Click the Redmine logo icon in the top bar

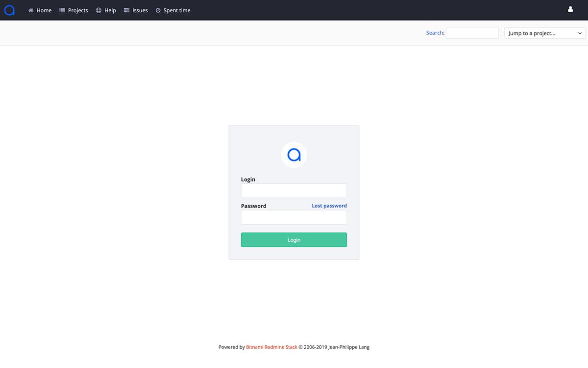pos(9,10)
